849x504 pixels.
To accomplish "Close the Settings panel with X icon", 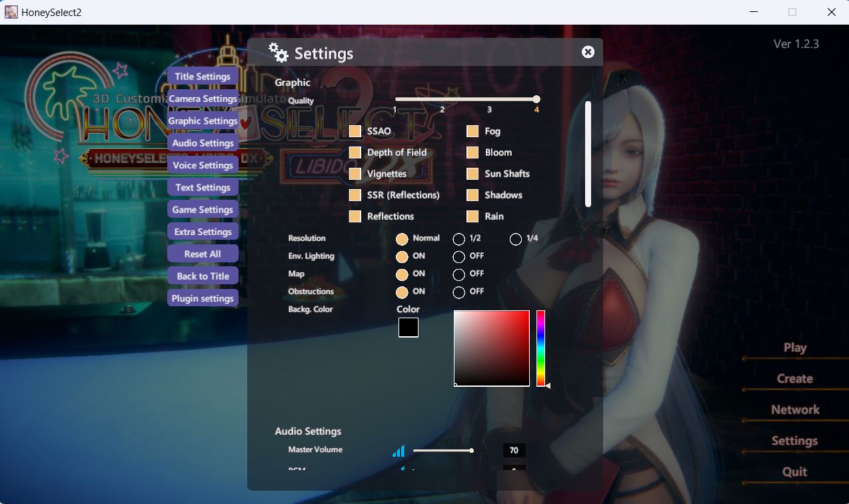I will click(x=588, y=52).
